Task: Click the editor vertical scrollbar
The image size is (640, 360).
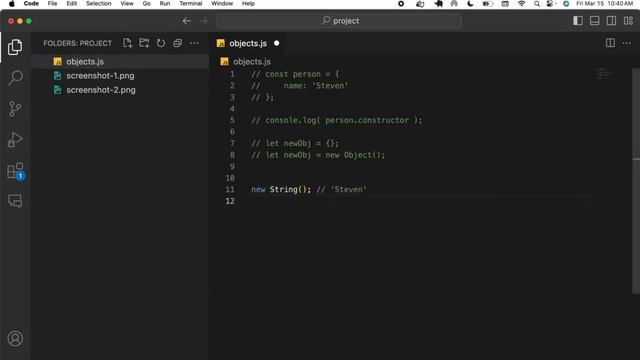Action: point(636,180)
